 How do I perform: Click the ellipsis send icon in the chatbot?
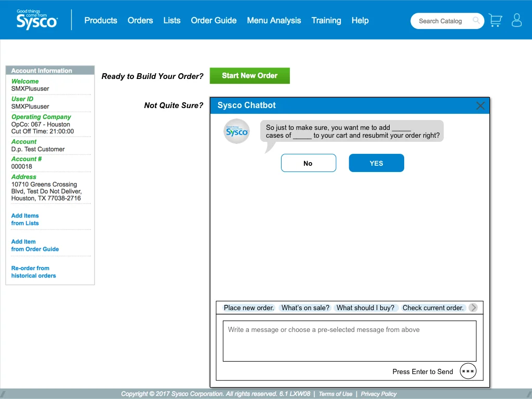[x=468, y=370]
